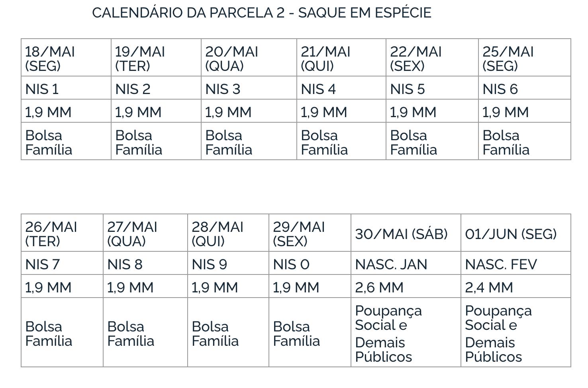Select the NASC. JAN cell

click(406, 264)
